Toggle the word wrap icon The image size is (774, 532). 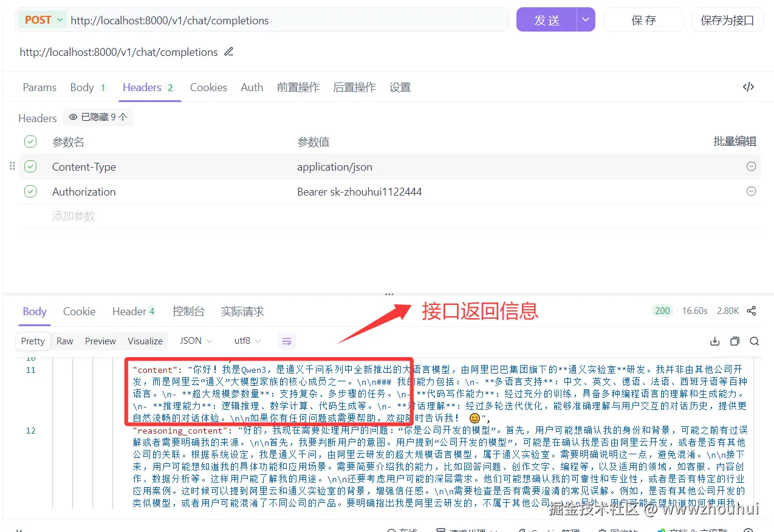pos(287,341)
